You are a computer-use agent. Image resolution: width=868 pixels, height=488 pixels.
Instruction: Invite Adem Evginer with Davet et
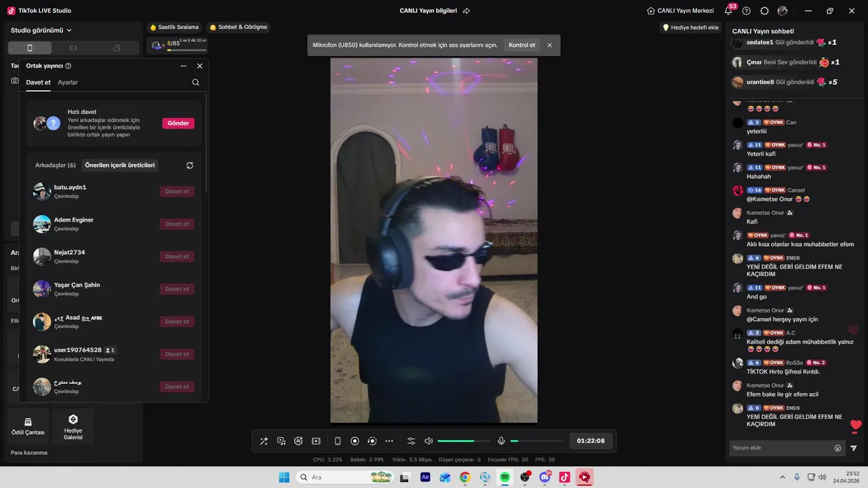point(177,224)
